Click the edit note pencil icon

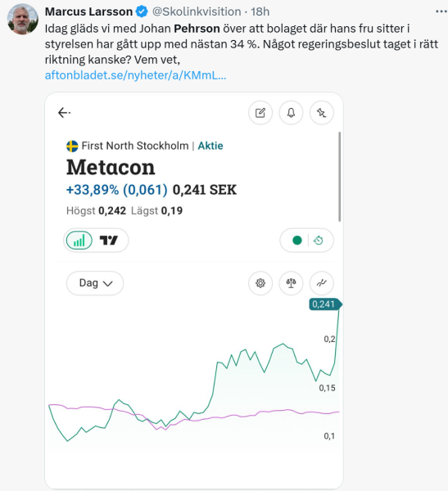pyautogui.click(x=260, y=113)
